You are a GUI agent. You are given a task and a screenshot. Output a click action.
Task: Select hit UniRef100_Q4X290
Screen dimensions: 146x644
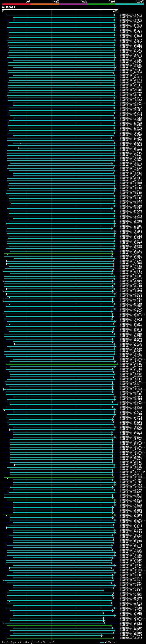point(131,27)
